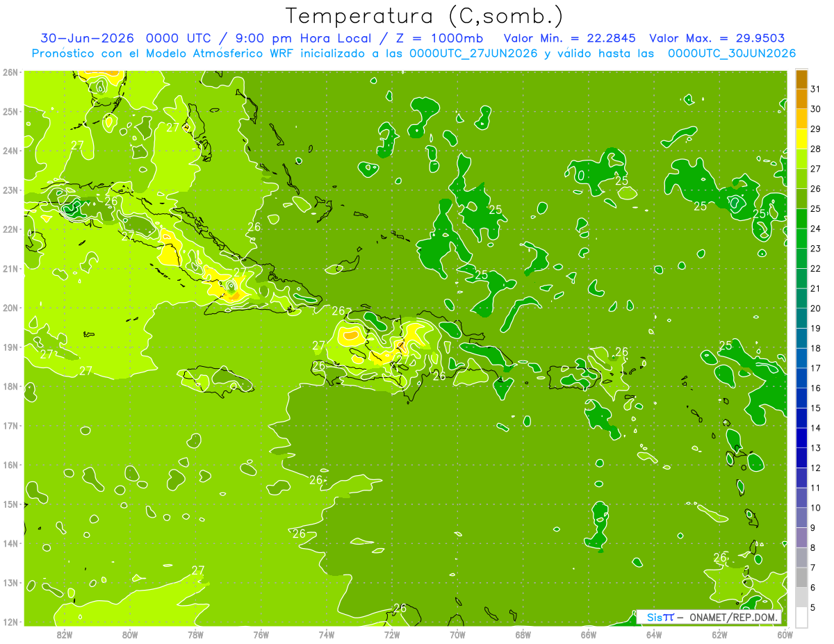Click the legend swatch between 30 and 31
This screenshot has height=644, width=834.
click(801, 99)
